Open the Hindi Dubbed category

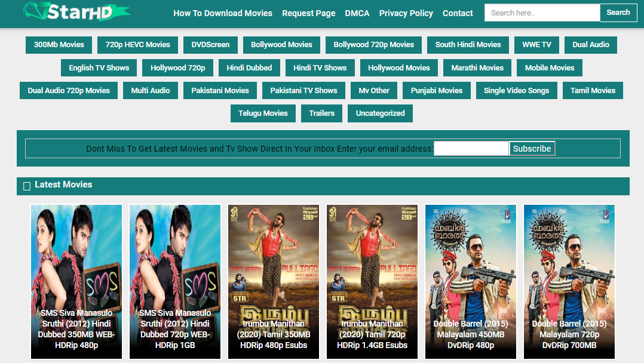249,67
